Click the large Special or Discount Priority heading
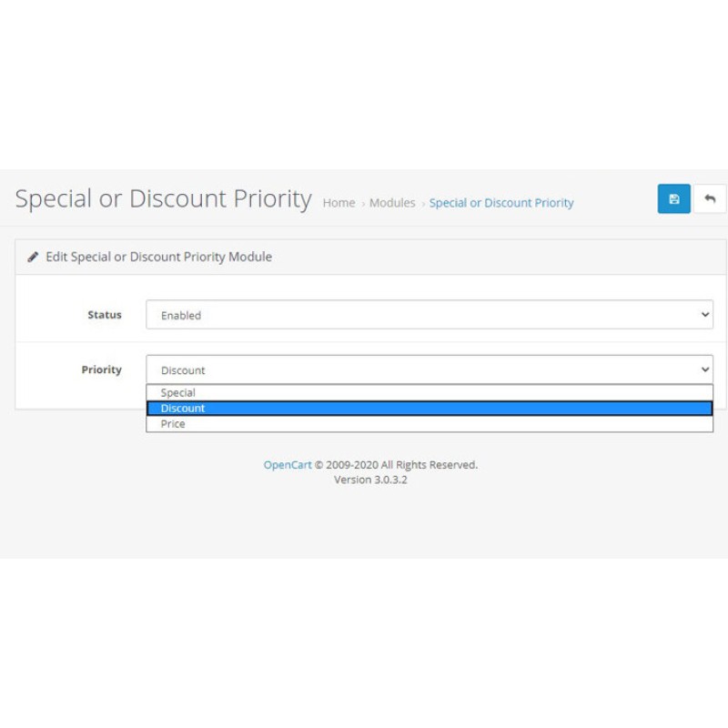The width and height of the screenshot is (728, 728). (x=164, y=199)
